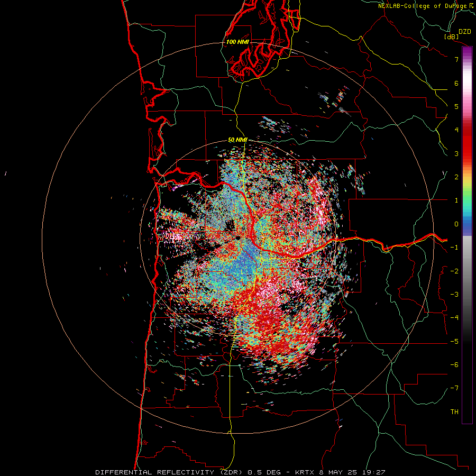
Task: Click the positive 3 dB scale tick label
Action: tap(456, 153)
